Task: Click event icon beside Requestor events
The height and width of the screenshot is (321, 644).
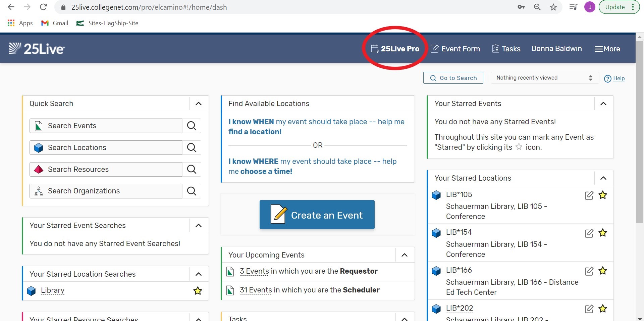Action: (x=230, y=272)
